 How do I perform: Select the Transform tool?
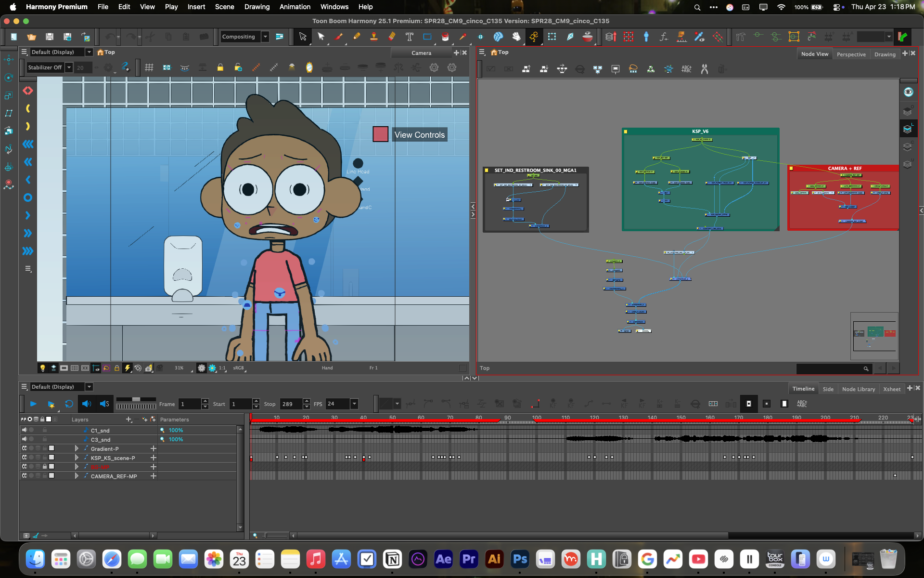point(302,37)
